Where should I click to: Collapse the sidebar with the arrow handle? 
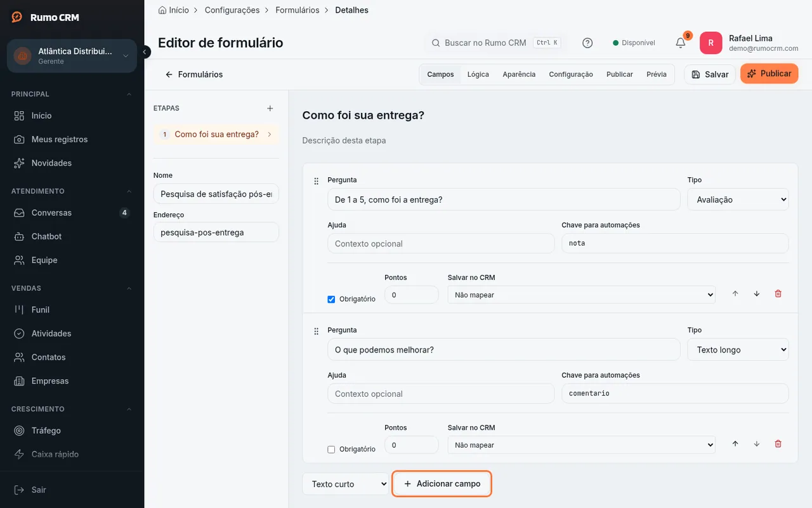click(145, 52)
